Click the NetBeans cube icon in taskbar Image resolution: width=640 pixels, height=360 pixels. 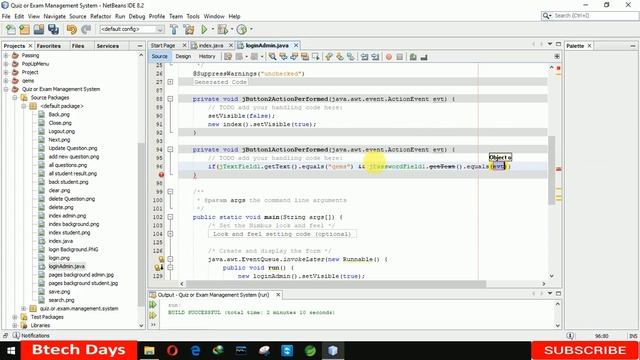coord(333,351)
